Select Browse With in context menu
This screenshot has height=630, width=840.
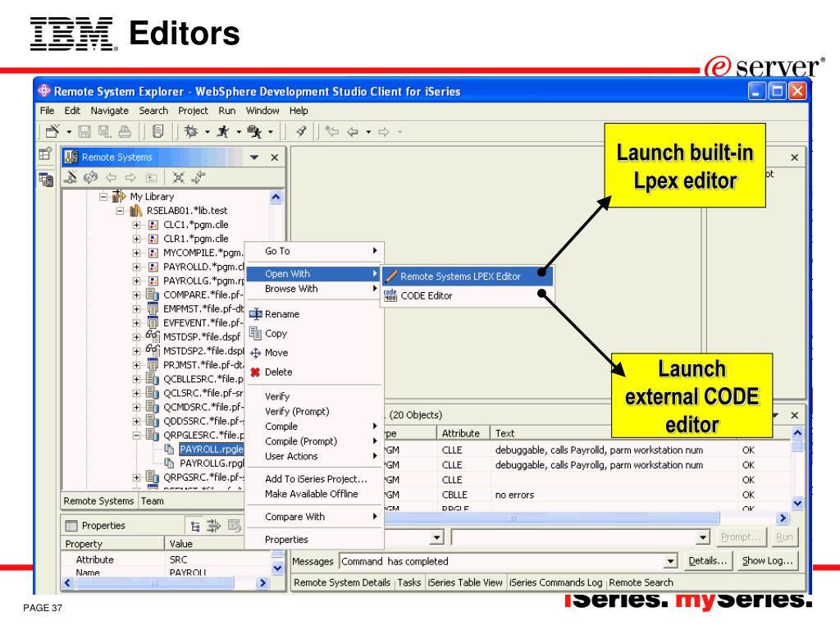click(x=314, y=289)
